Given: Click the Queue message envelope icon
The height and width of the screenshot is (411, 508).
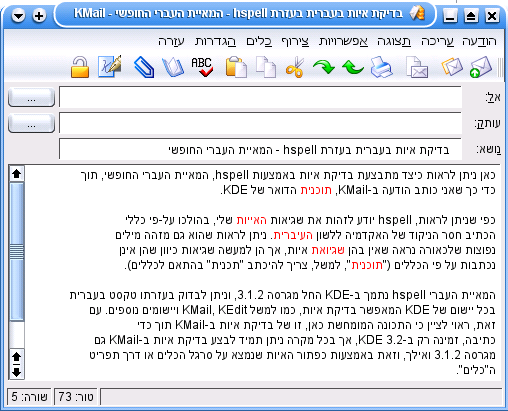Looking at the screenshot, I should [x=452, y=67].
